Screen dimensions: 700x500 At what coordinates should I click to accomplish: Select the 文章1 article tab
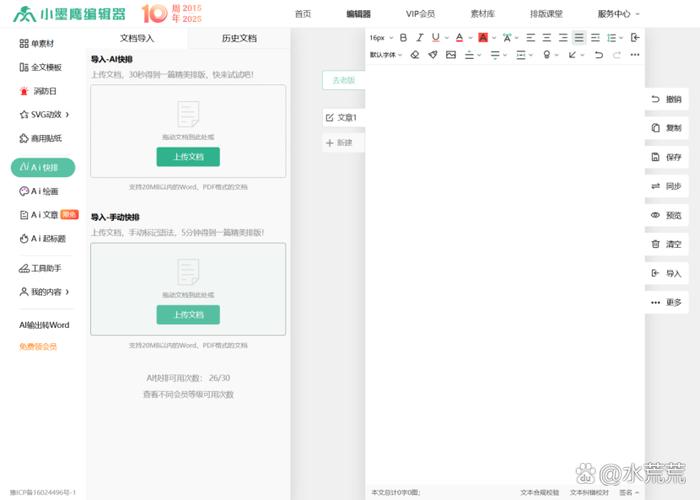click(x=344, y=117)
